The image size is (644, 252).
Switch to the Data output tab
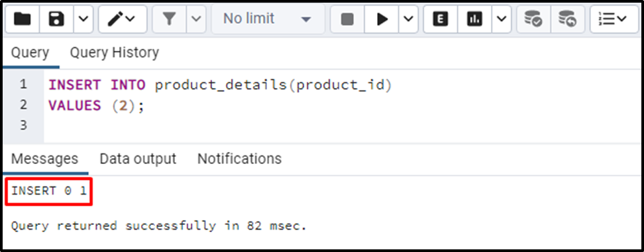point(138,159)
